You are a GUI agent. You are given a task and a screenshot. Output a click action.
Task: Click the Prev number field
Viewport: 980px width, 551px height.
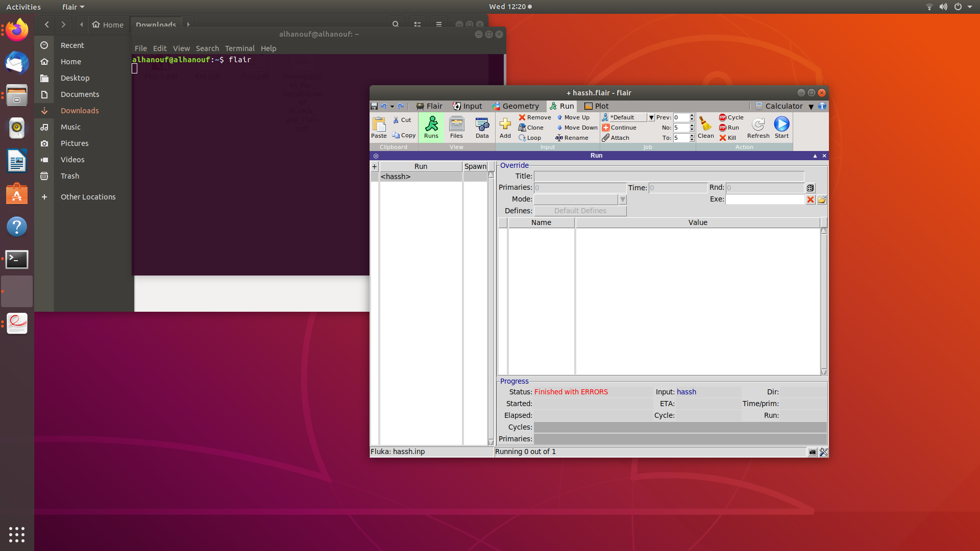click(x=681, y=117)
